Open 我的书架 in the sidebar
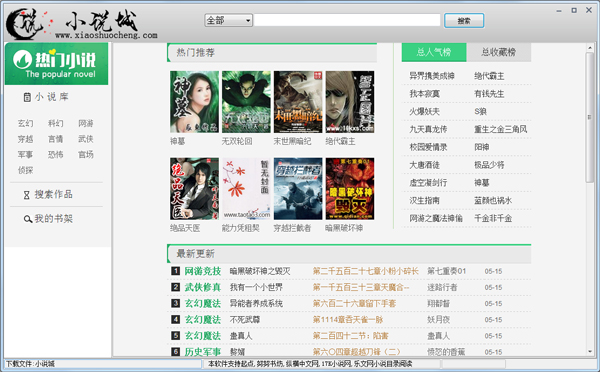This screenshot has height=372, width=600. pyautogui.click(x=54, y=219)
